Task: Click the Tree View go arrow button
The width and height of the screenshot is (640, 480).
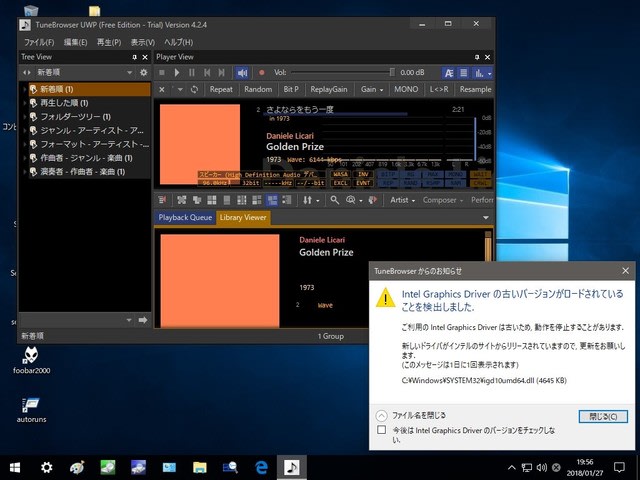Action: pyautogui.click(x=143, y=320)
